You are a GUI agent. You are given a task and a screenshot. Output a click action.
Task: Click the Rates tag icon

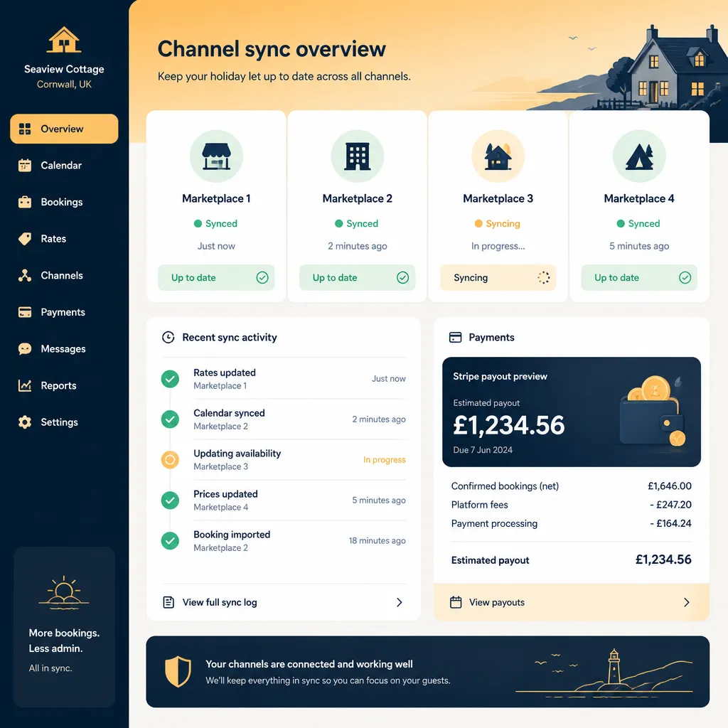[25, 239]
